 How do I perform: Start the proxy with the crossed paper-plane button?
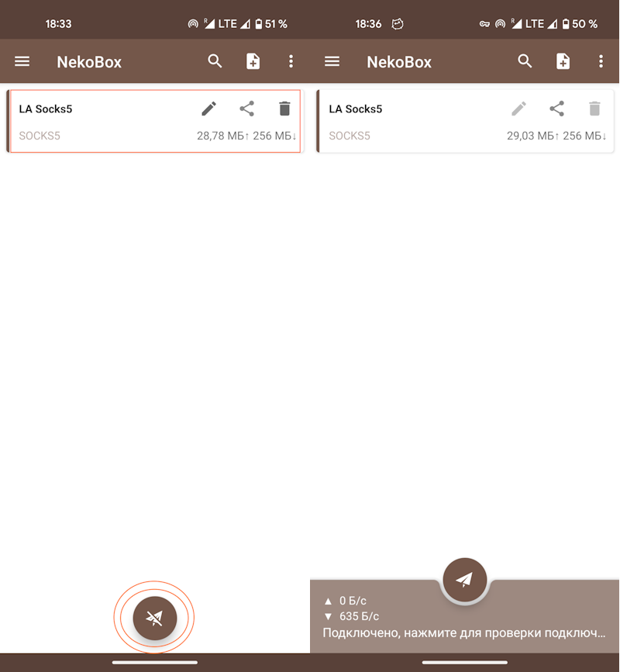pyautogui.click(x=155, y=618)
